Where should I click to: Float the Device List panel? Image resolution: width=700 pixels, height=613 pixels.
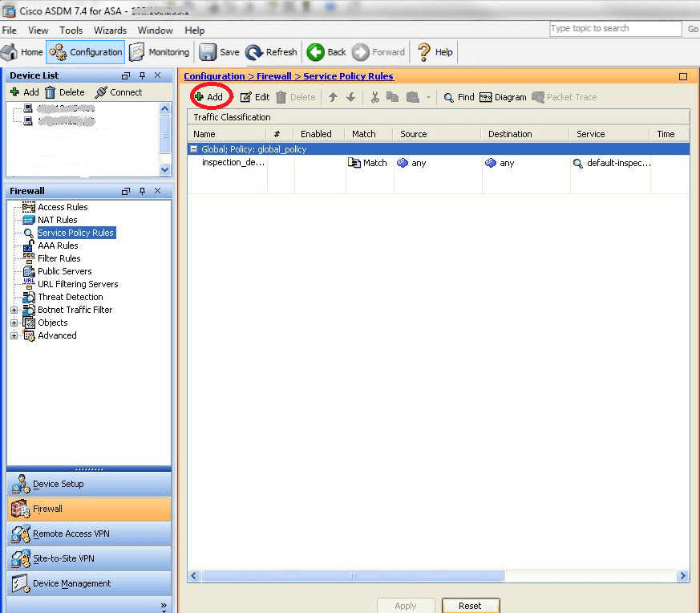coord(126,75)
